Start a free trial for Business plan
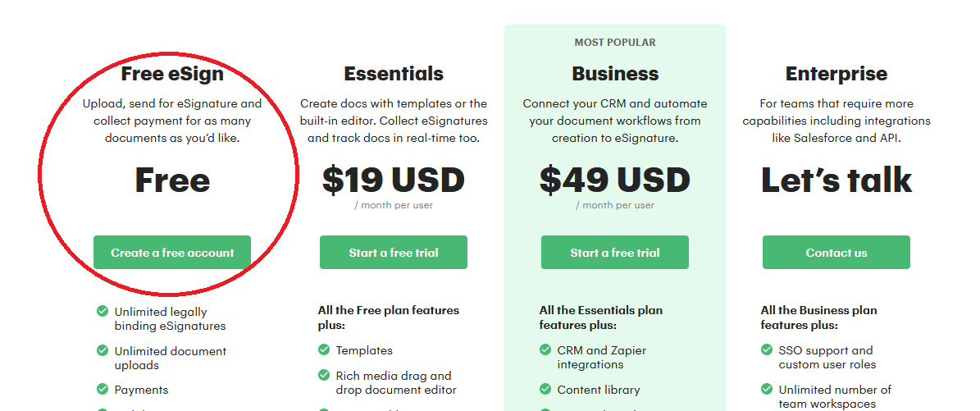Screen dimensions: 980x411 point(614,253)
